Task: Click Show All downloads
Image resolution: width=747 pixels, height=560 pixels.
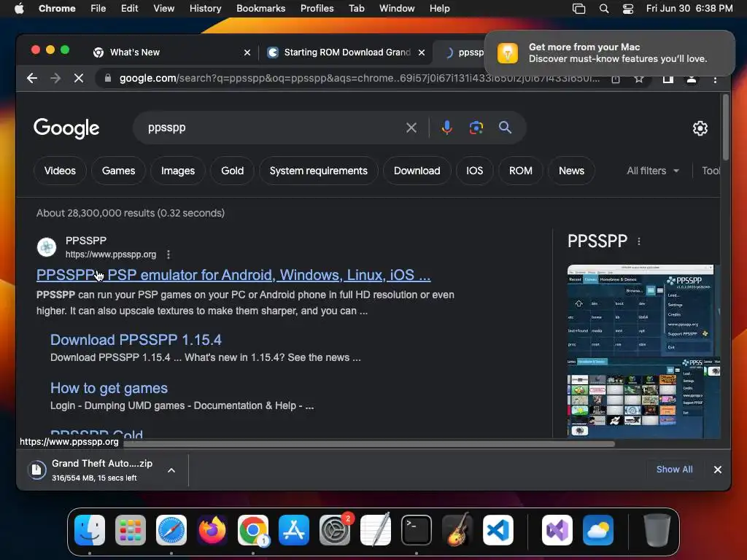Action: coord(674,470)
